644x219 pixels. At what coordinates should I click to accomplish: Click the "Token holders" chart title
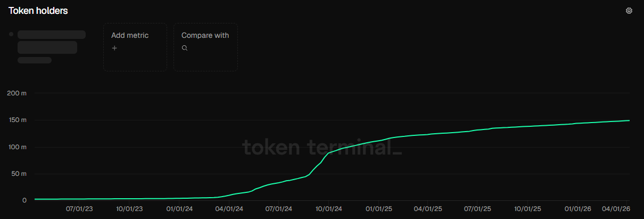(x=38, y=11)
